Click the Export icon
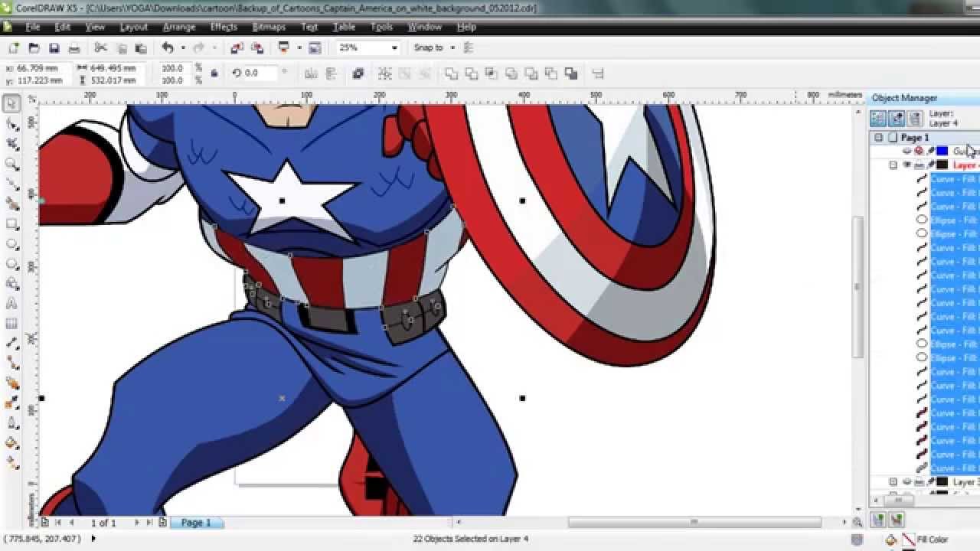This screenshot has width=980, height=551. (257, 47)
